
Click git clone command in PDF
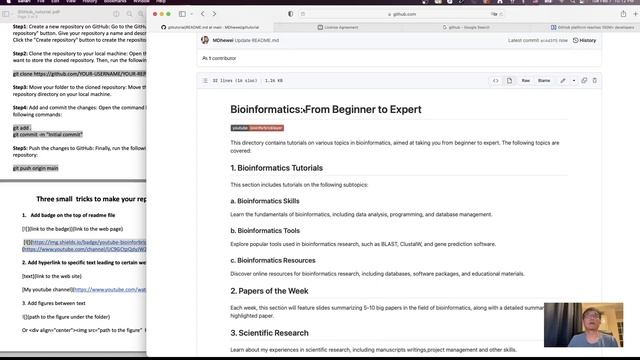[80, 74]
